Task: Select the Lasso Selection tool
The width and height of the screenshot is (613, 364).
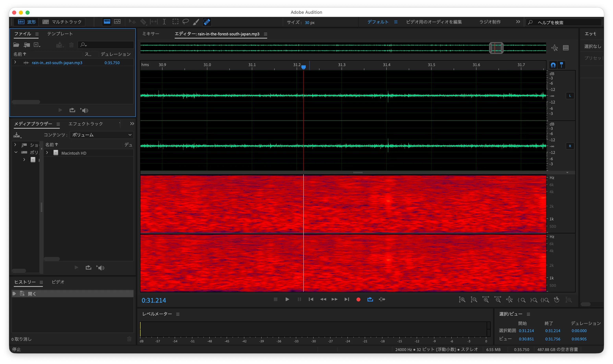Action: click(186, 22)
